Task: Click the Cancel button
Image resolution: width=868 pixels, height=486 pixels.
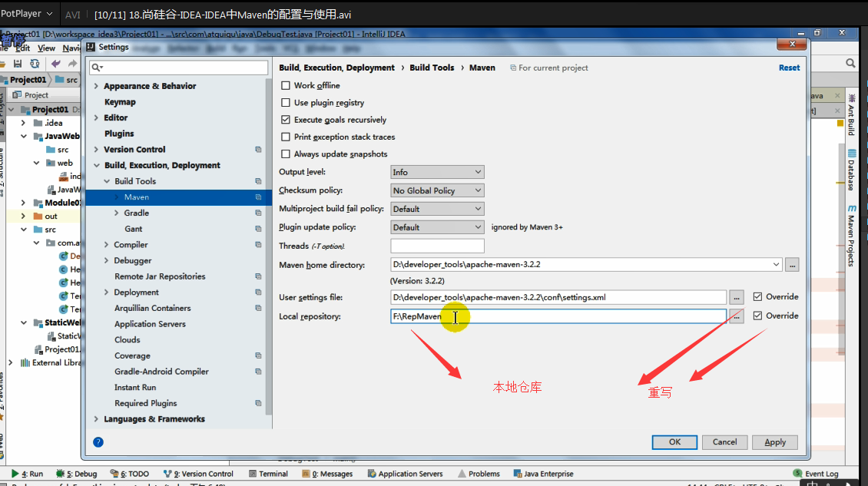Action: coord(724,441)
